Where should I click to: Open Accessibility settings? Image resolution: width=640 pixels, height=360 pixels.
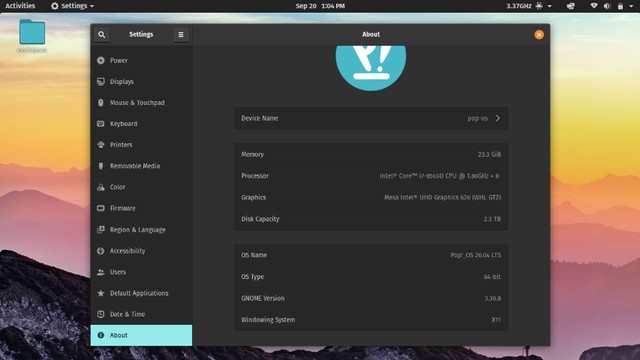[141, 251]
